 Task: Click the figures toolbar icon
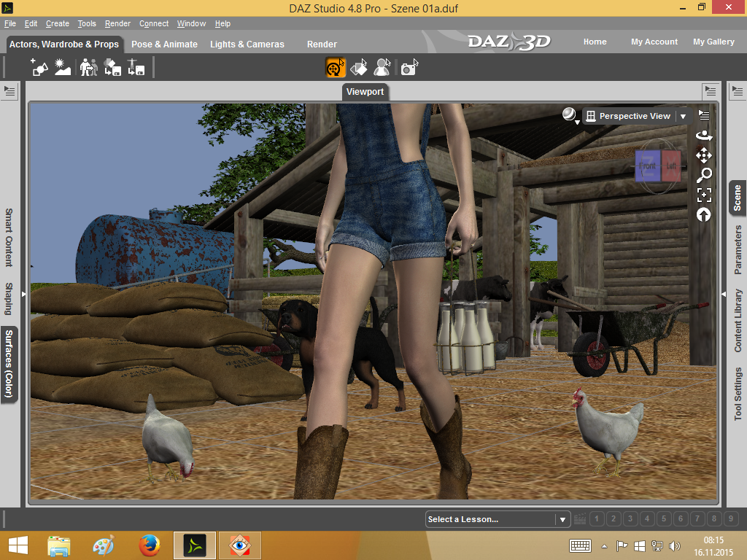88,67
